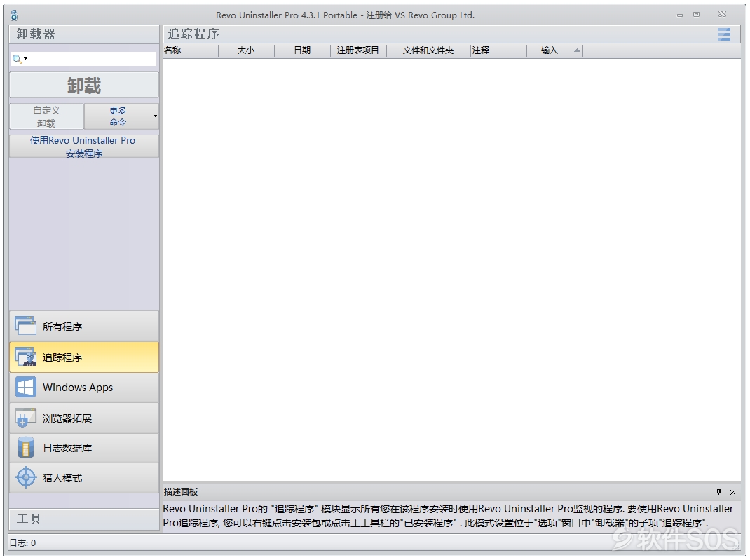The width and height of the screenshot is (750, 560).
Task: Open the 工具 section header
Action: click(x=84, y=519)
